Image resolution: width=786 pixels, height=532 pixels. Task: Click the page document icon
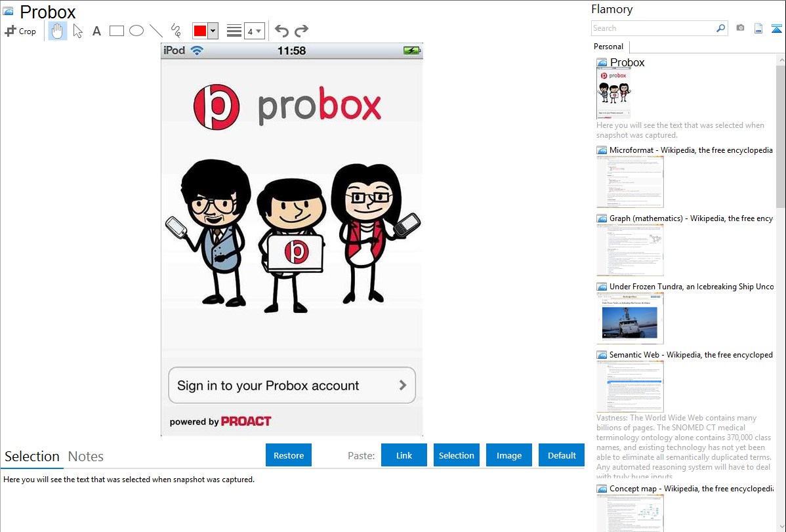click(x=758, y=28)
